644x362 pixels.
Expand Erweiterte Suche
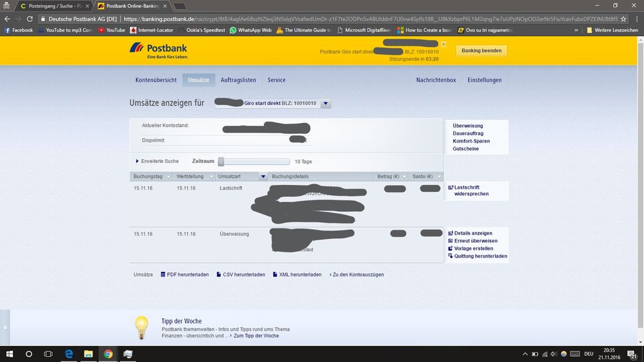(x=157, y=161)
